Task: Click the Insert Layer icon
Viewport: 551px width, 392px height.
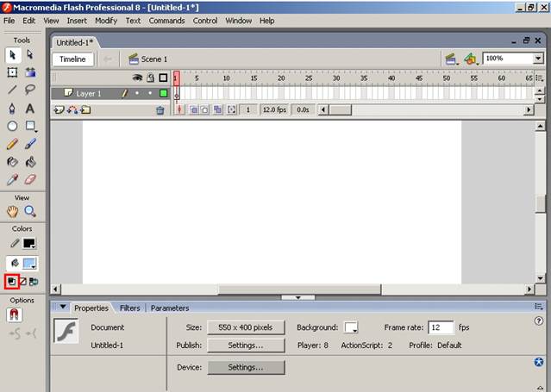Action: point(59,110)
